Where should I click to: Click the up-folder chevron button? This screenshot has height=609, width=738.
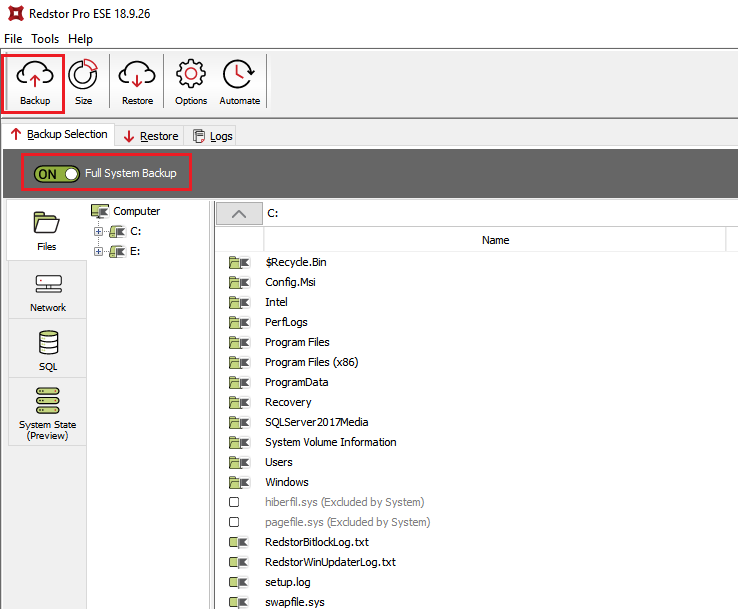coord(239,214)
